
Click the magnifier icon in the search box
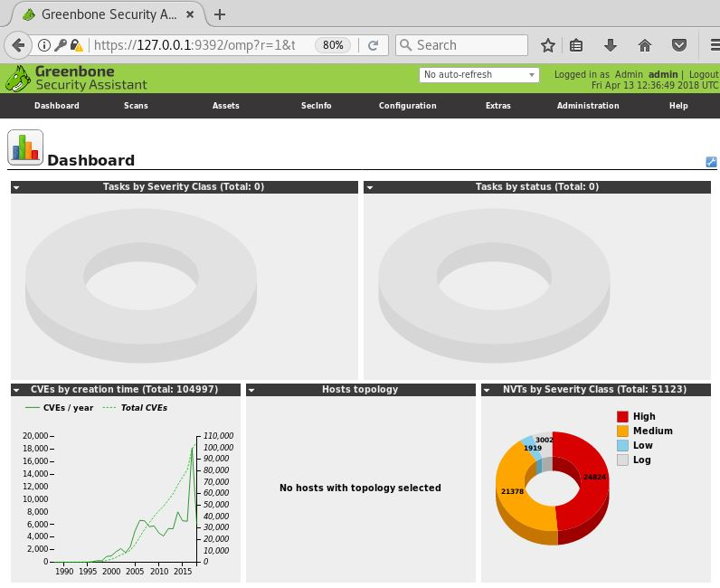[405, 45]
